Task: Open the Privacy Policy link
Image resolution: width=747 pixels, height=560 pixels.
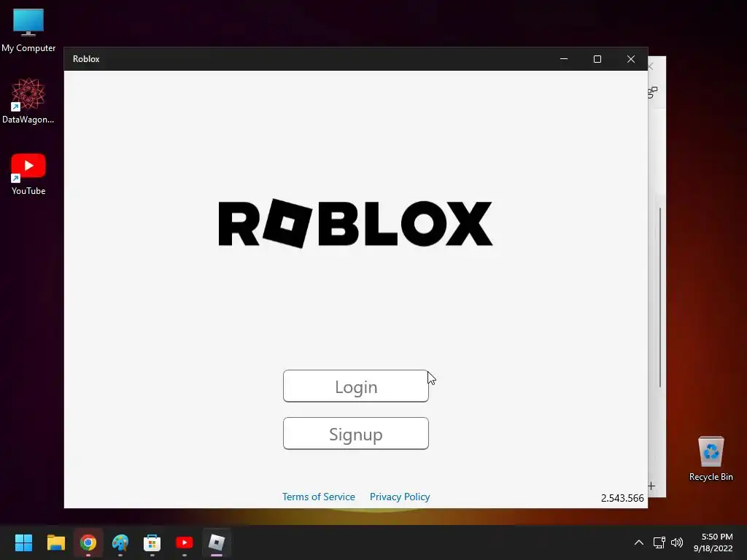Action: (x=400, y=497)
